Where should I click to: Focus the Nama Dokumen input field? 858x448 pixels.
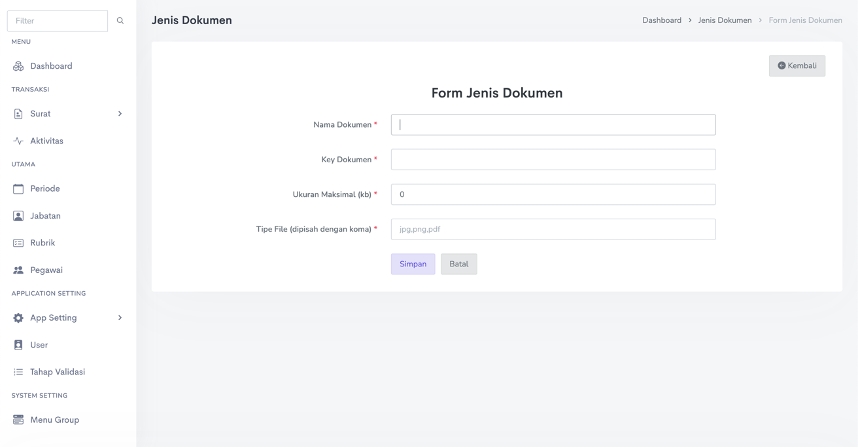[x=552, y=125]
